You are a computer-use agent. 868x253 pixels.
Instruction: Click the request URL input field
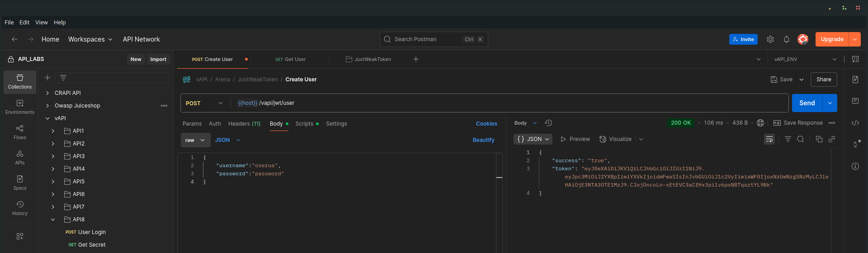[x=511, y=103]
